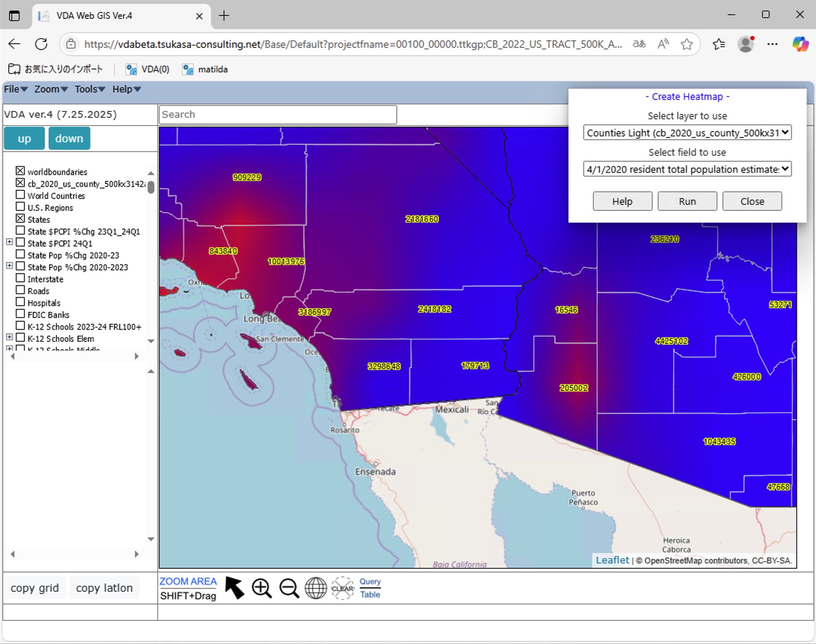Uncheck the worldboundaries layer

(20, 171)
